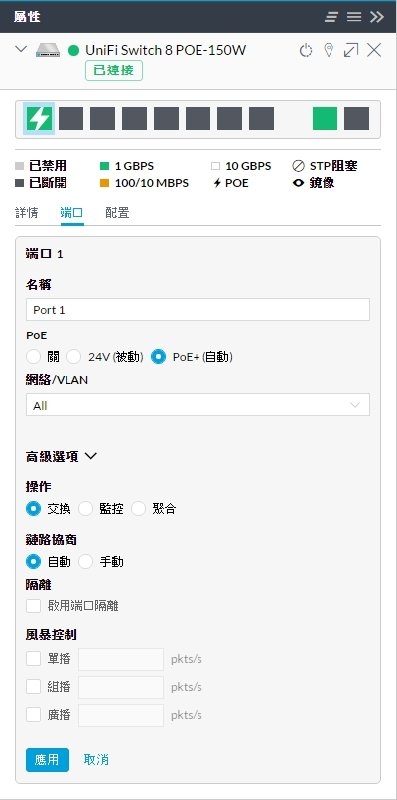Click the switch device thumbnail icon
The width and height of the screenshot is (397, 800).
(x=48, y=50)
